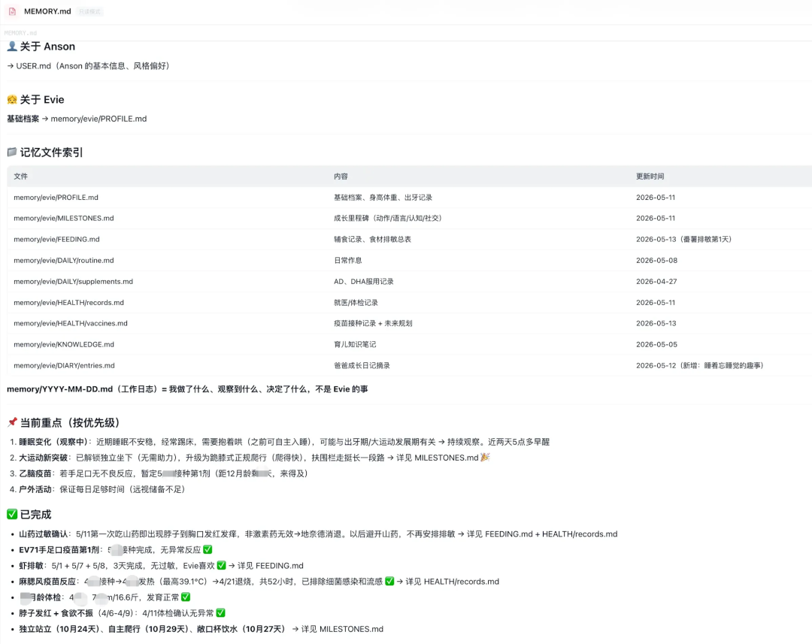Click the cell '日常作息'
The height and width of the screenshot is (644, 812).
tap(348, 261)
